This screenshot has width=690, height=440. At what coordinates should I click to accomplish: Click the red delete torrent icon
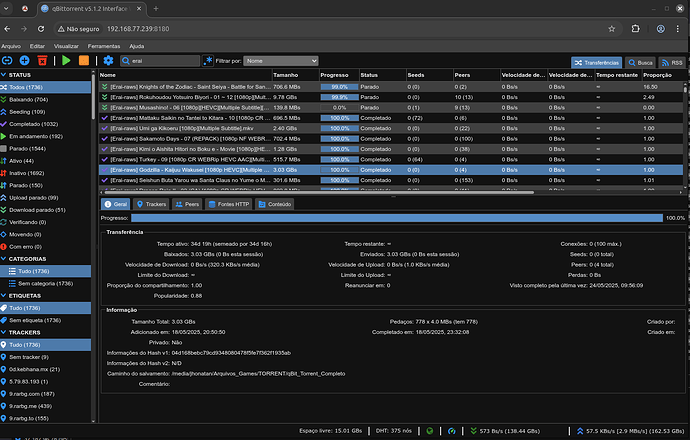tap(42, 61)
